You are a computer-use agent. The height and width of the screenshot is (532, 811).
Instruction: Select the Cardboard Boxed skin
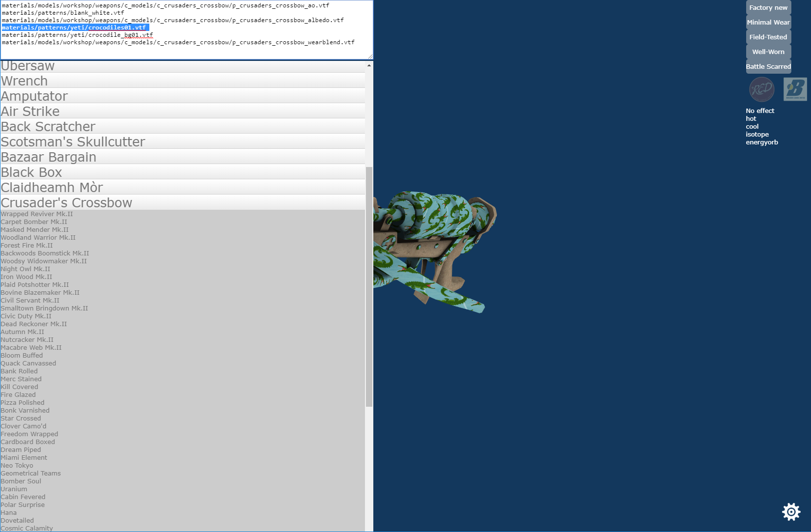28,442
